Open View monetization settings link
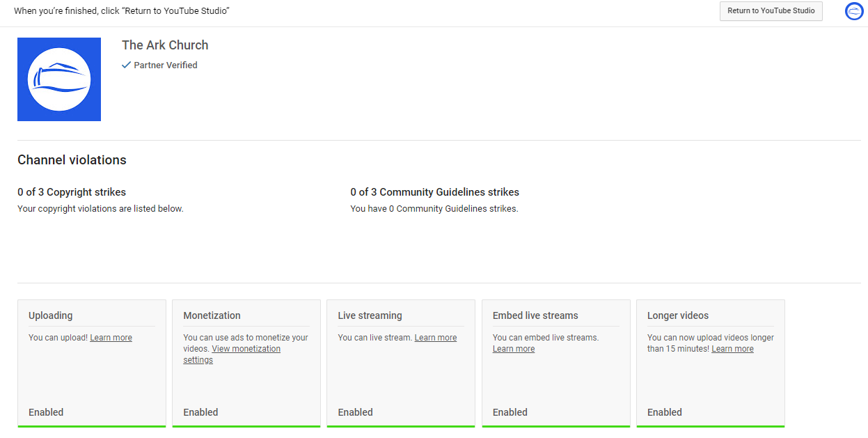 click(x=232, y=354)
